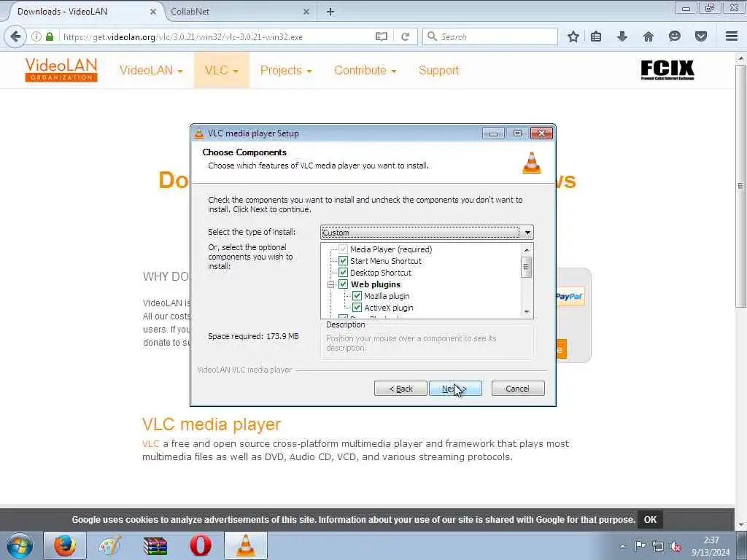This screenshot has width=747, height=560.
Task: Click the muted volume tray icon
Action: pyautogui.click(x=675, y=547)
